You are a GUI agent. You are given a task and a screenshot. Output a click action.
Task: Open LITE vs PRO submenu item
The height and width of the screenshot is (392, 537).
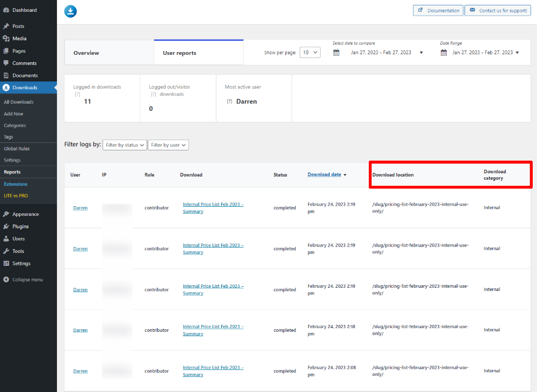[x=16, y=195]
